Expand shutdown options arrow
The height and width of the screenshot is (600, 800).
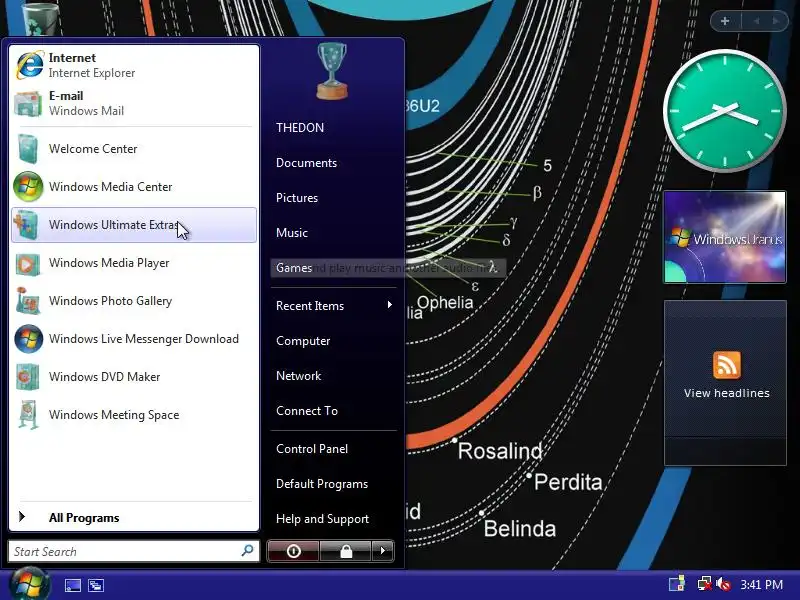click(383, 551)
